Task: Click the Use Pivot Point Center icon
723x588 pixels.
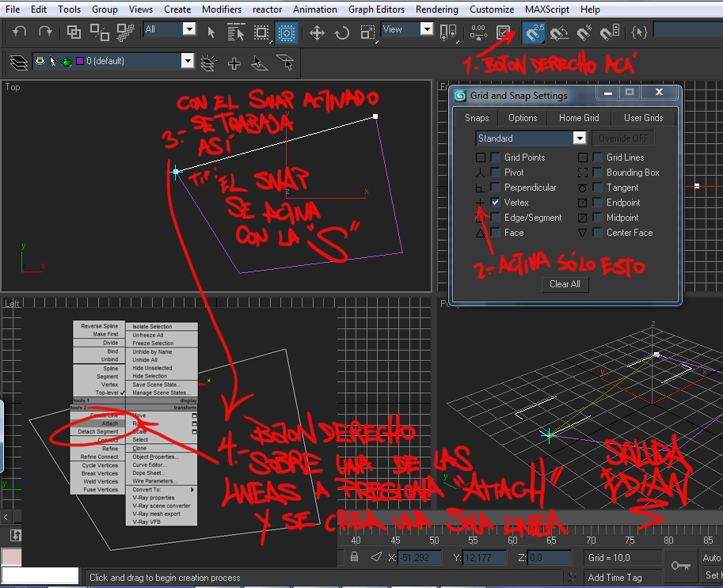Action: click(x=448, y=32)
